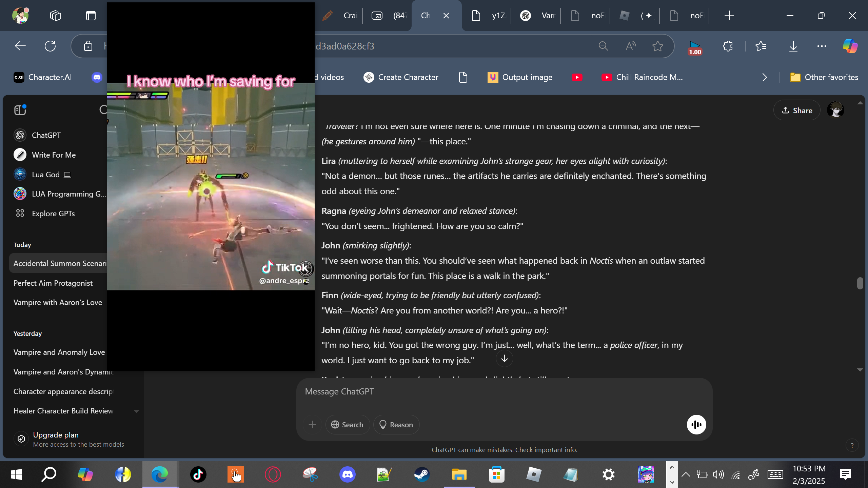The height and width of the screenshot is (488, 868).
Task: Go back to the previous page
Action: click(20, 46)
